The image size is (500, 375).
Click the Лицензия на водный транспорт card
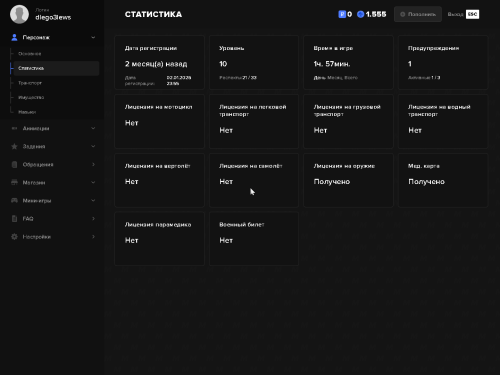coord(443,121)
